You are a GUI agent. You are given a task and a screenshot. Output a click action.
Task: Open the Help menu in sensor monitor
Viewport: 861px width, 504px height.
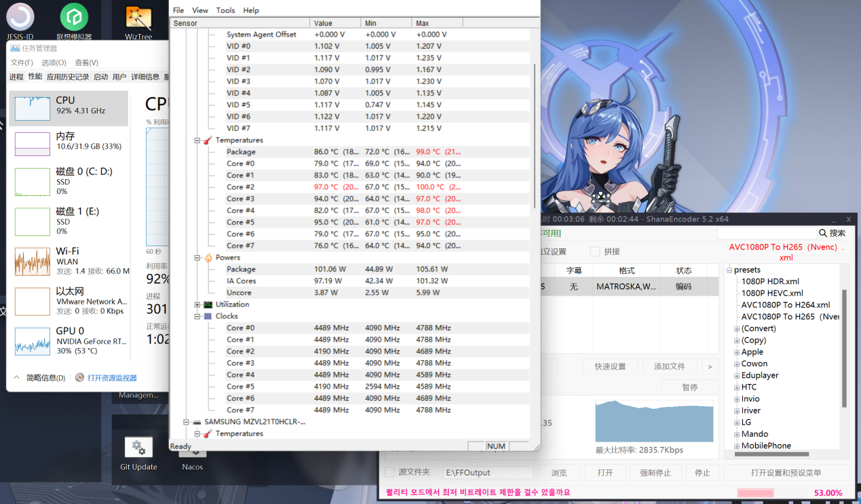point(251,10)
